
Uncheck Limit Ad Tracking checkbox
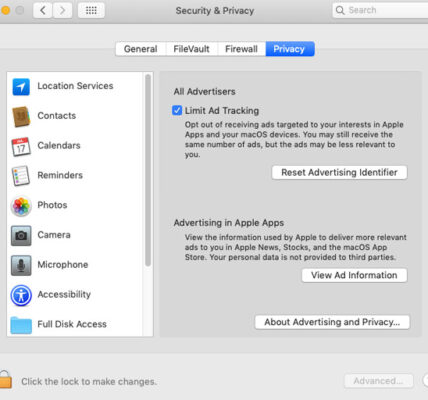click(x=177, y=110)
